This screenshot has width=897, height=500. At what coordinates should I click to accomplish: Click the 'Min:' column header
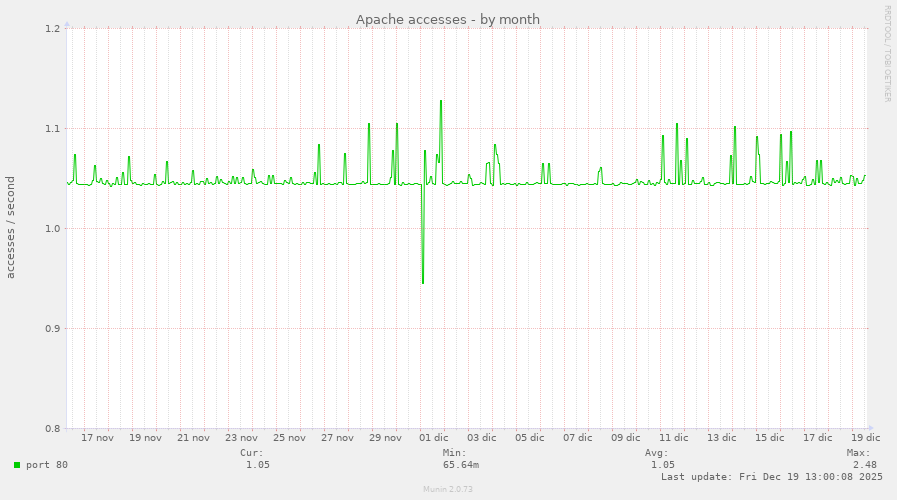coord(454,453)
